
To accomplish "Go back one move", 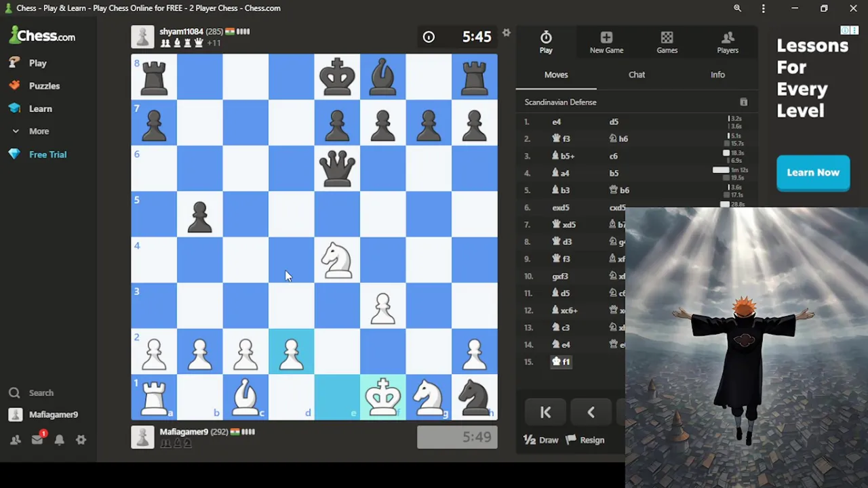I will tap(591, 412).
